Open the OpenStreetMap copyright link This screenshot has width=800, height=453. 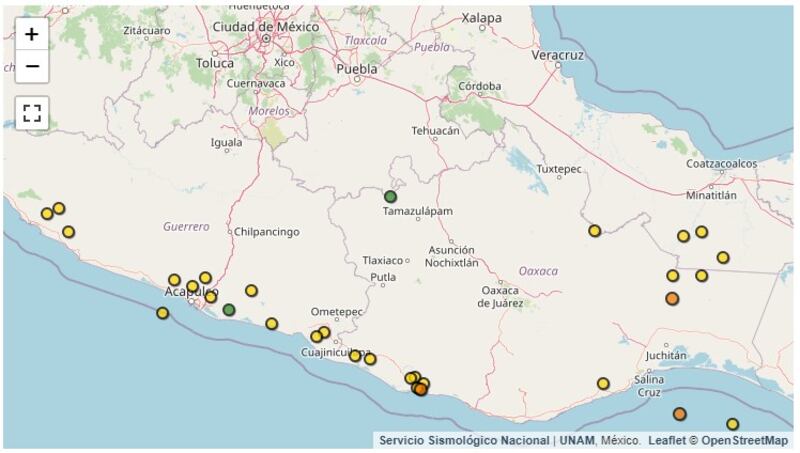coord(744,440)
